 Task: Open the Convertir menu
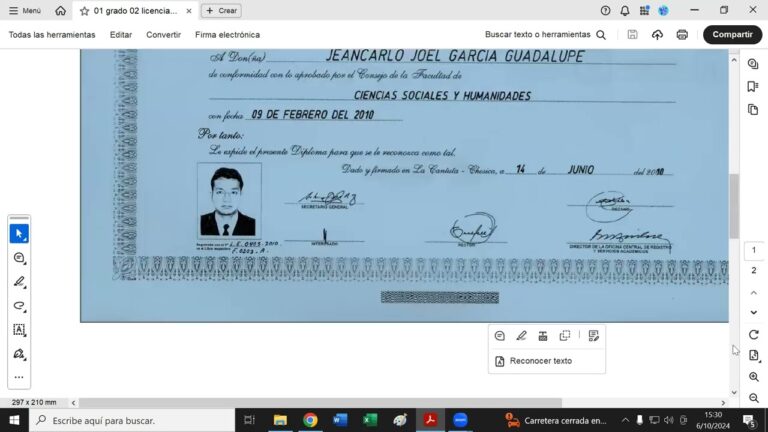(164, 35)
